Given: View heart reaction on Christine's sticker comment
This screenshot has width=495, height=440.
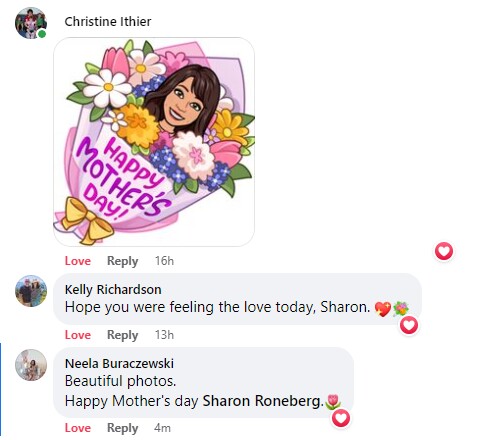Looking at the screenshot, I should [444, 251].
